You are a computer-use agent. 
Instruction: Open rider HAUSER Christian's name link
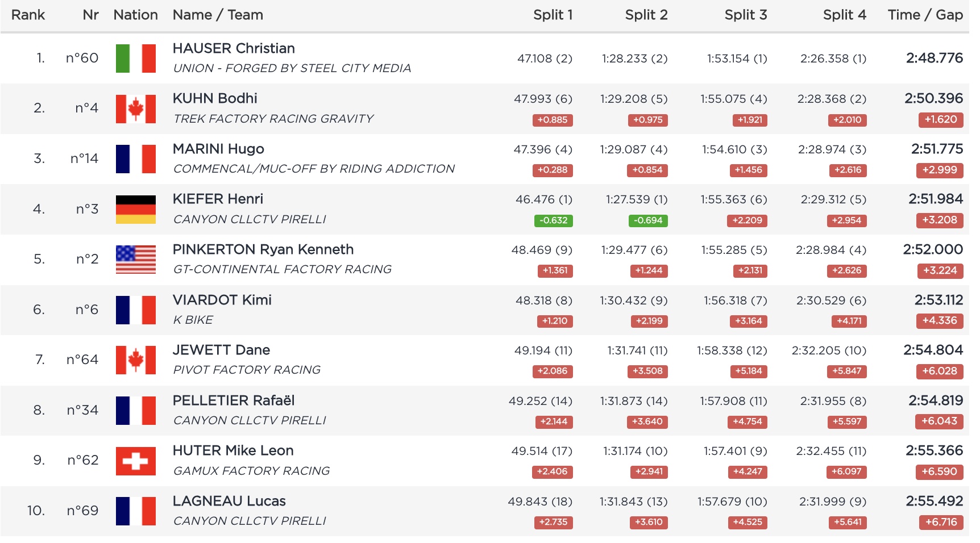click(234, 49)
